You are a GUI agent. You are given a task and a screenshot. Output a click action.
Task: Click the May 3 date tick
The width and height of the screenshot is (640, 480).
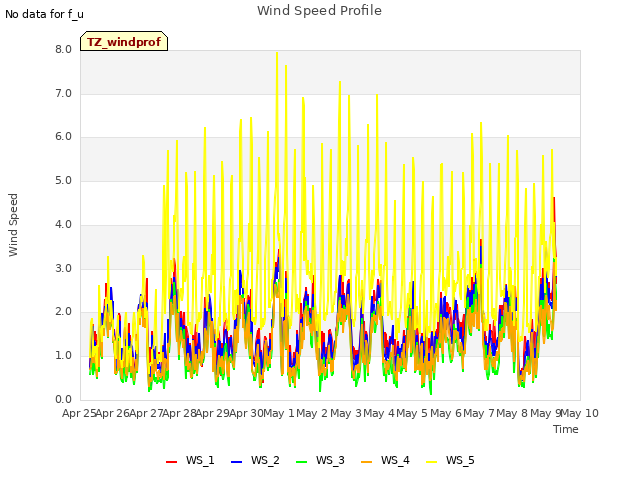pos(346,413)
